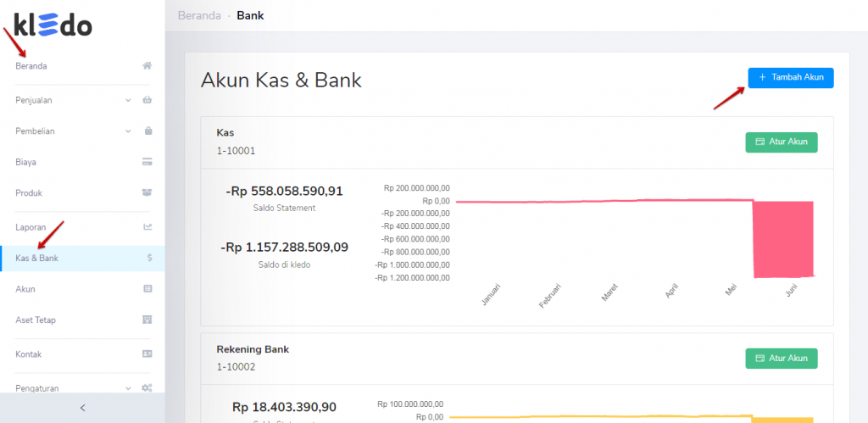Go to the Produk menu
The image size is (868, 423).
point(29,193)
